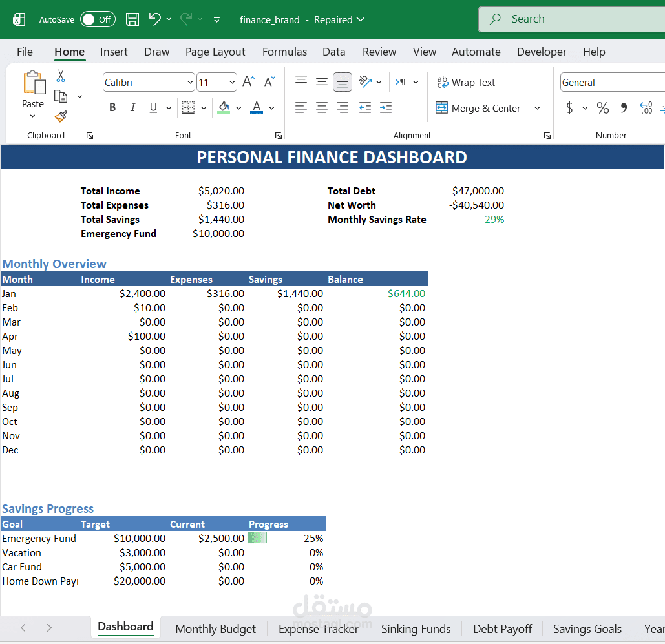The image size is (665, 644).
Task: Toggle Wrap Text
Action: [x=466, y=82]
